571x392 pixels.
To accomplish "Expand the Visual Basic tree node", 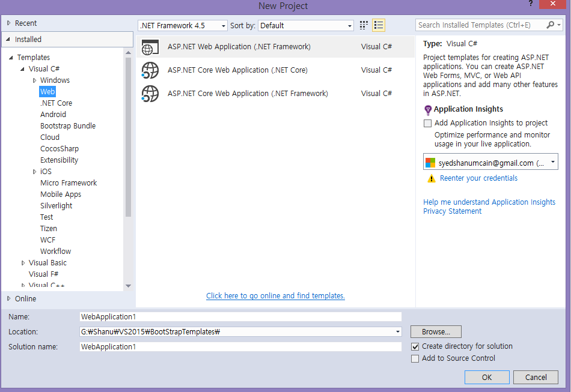I will point(23,263).
